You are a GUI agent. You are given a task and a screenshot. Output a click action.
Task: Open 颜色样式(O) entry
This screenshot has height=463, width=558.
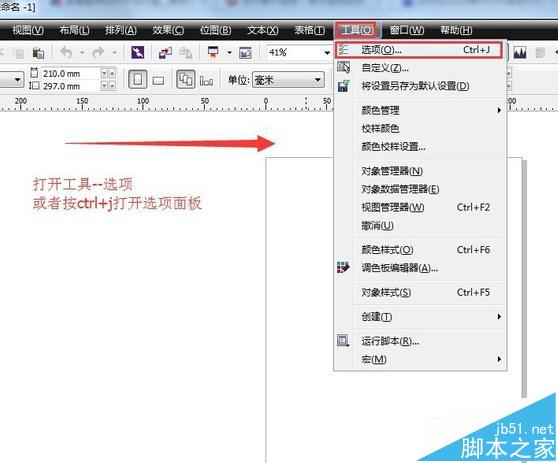pyautogui.click(x=420, y=250)
